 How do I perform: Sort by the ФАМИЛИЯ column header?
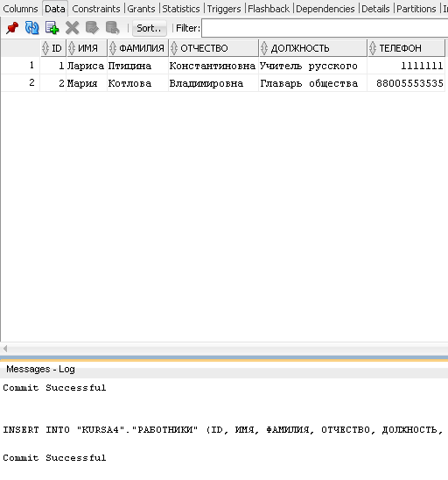click(138, 48)
